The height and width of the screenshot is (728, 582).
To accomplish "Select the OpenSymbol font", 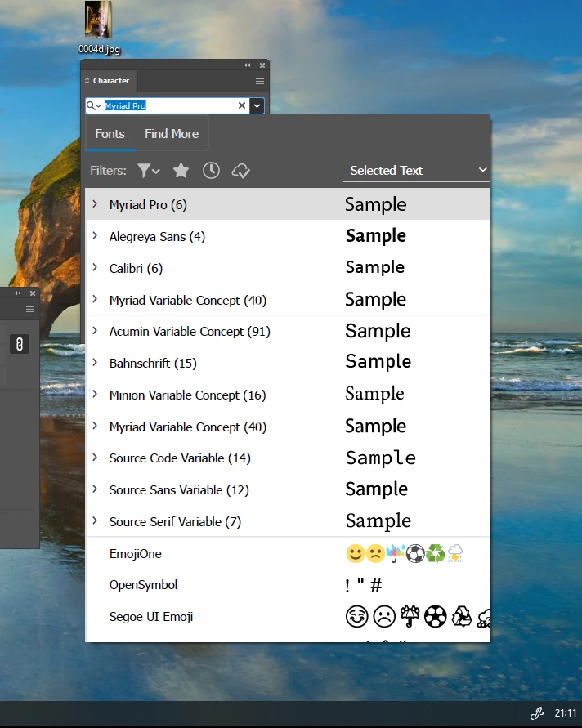I will click(143, 585).
